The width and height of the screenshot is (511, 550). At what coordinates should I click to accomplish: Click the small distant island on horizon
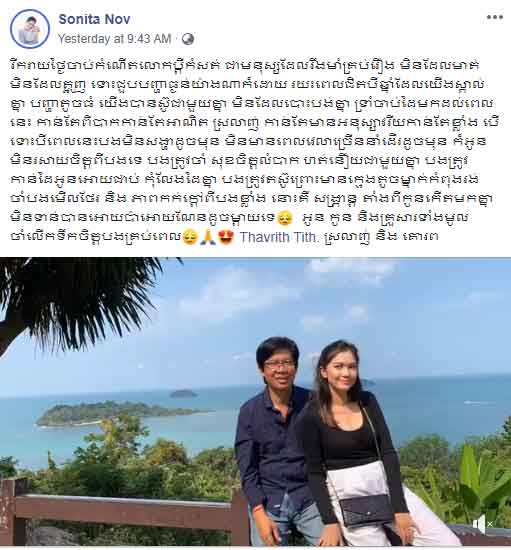coord(183,394)
